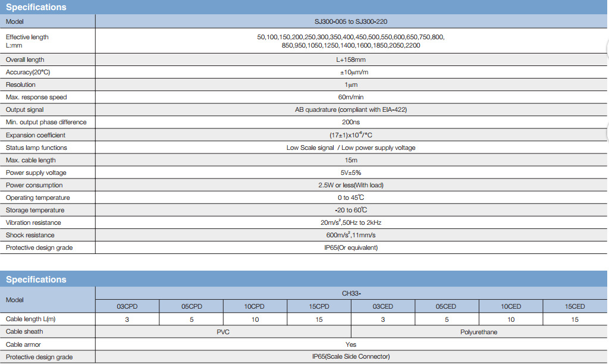Click the "05CPD" column header
Viewport: 609px width, 364px height.
(192, 306)
